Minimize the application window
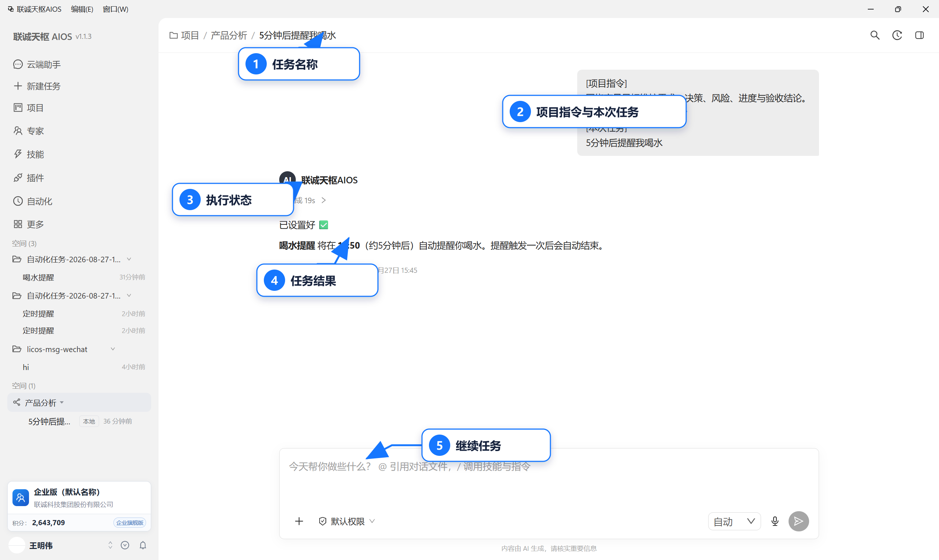939x560 pixels. click(871, 9)
